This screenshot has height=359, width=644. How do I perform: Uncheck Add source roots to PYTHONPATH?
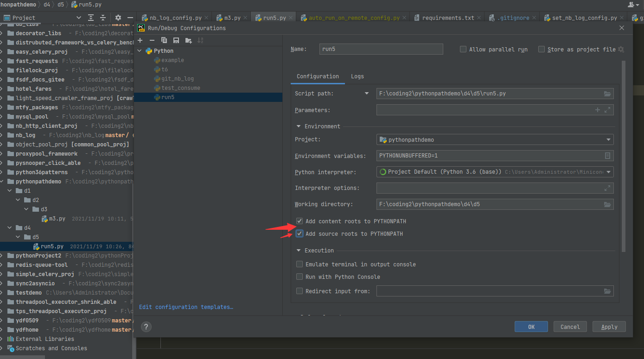300,234
